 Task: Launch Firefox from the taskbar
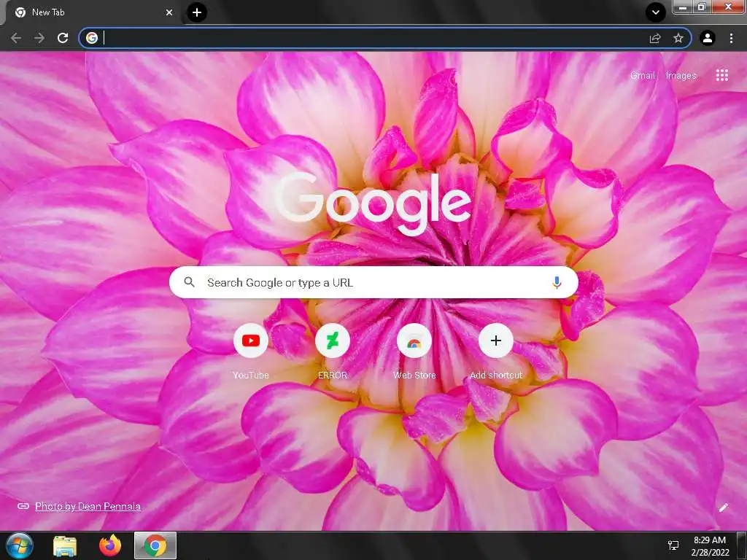coord(110,545)
